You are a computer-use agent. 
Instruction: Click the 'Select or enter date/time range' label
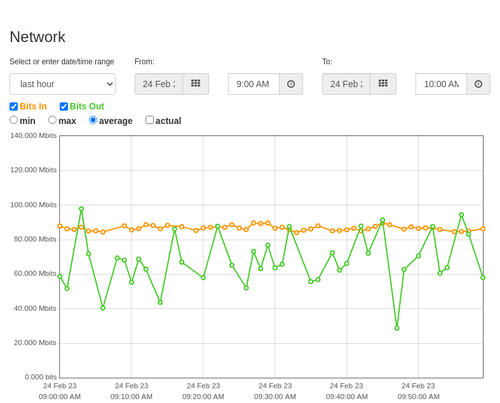click(x=62, y=62)
